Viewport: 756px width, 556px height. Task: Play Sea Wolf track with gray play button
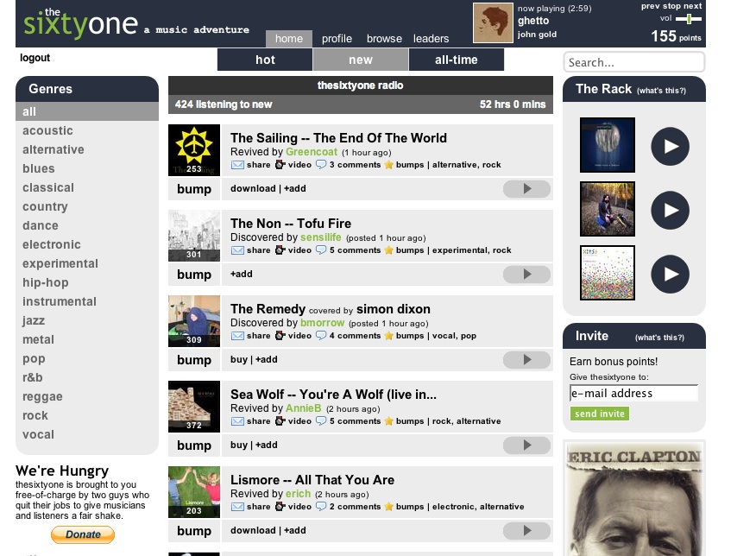[x=526, y=445]
